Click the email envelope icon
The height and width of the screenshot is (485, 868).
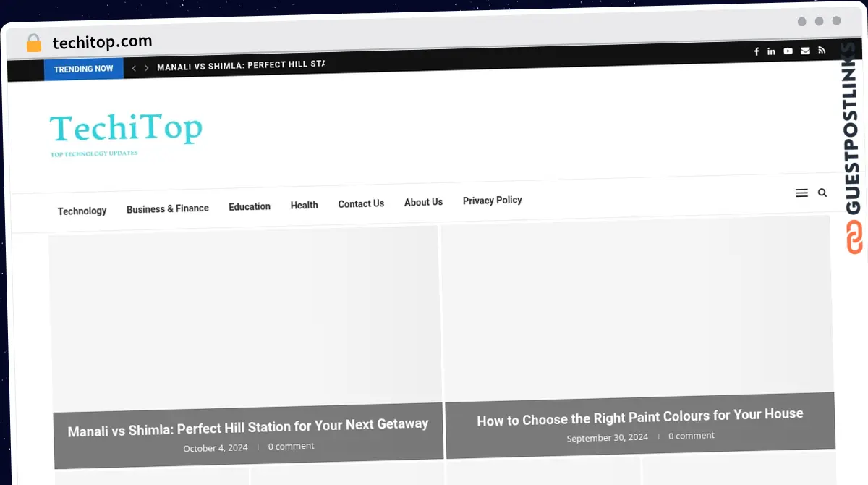pyautogui.click(x=805, y=51)
